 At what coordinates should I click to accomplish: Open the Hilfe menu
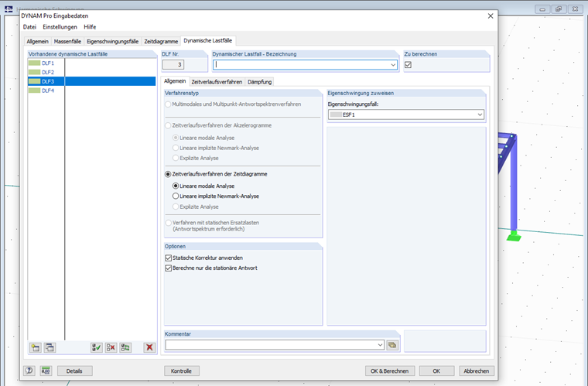(x=90, y=27)
